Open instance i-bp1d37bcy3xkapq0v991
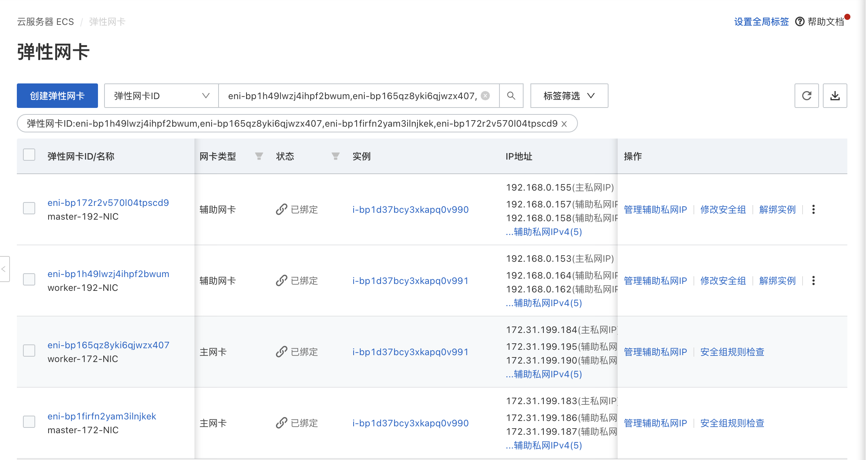The width and height of the screenshot is (868, 460). point(410,281)
